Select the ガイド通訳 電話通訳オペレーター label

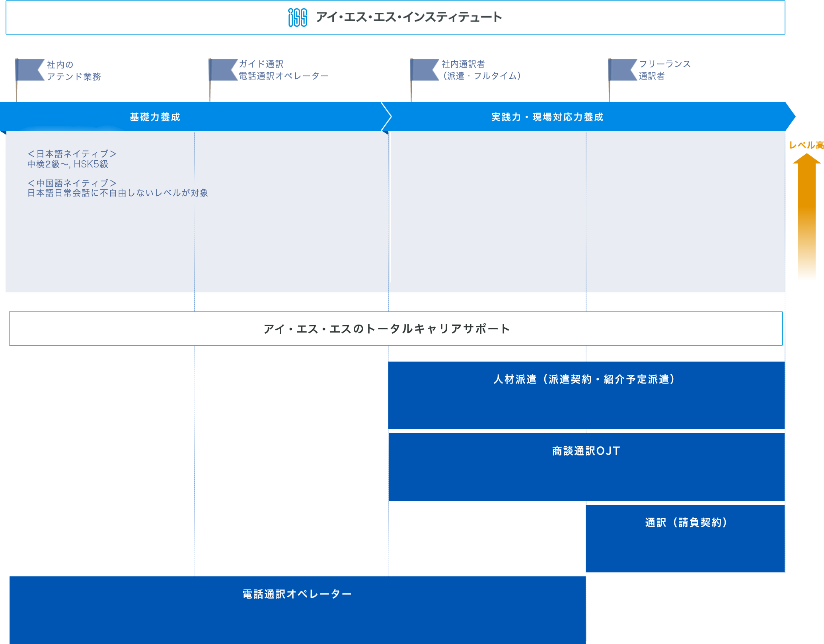284,70
